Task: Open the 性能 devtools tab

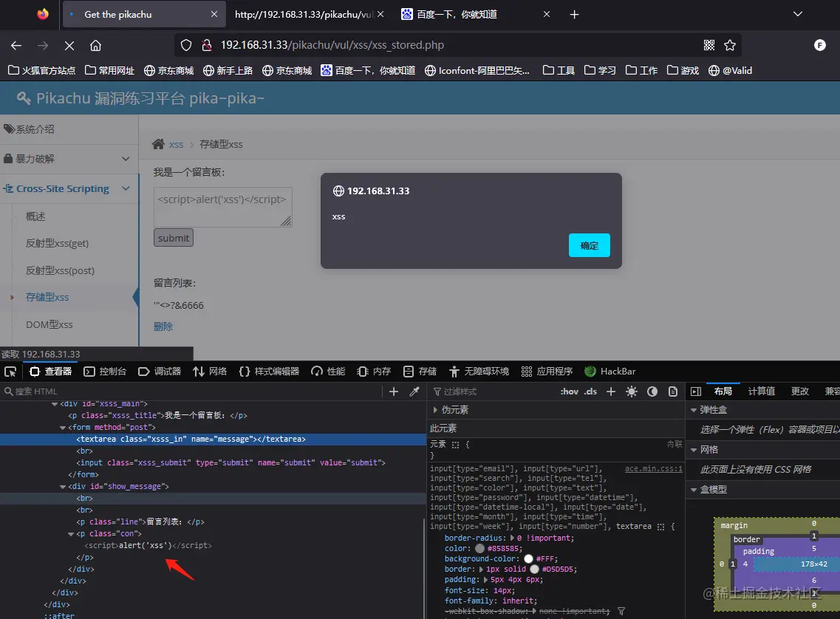Action: tap(329, 372)
